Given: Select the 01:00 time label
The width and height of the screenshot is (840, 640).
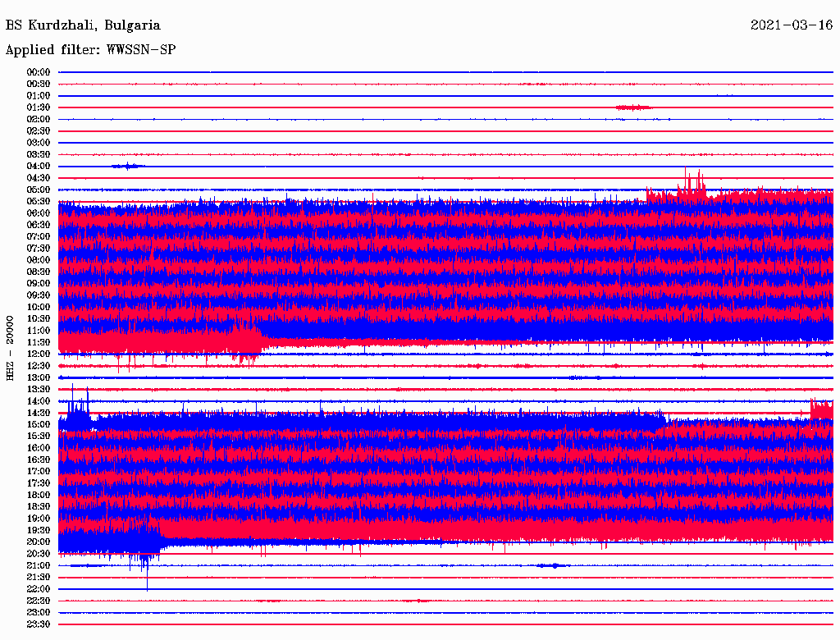Looking at the screenshot, I should [39, 95].
